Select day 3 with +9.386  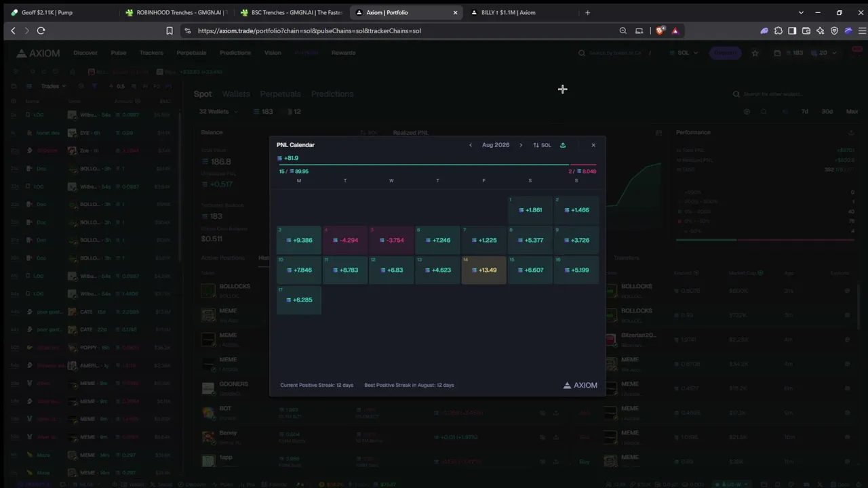pyautogui.click(x=299, y=240)
